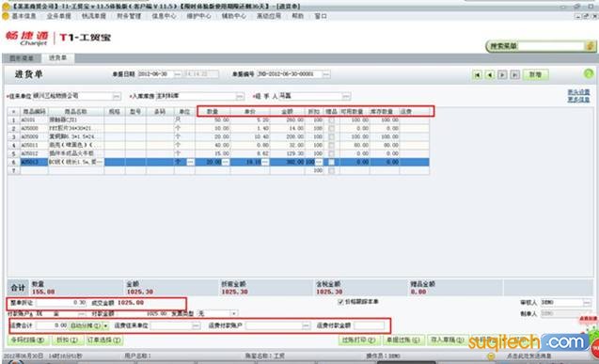Click the 金额 column header

coord(288,112)
